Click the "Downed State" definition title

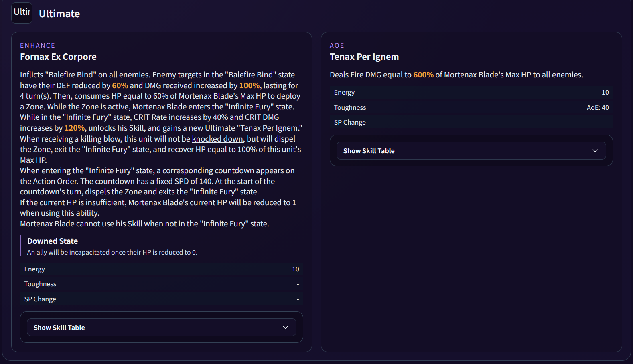click(x=53, y=241)
